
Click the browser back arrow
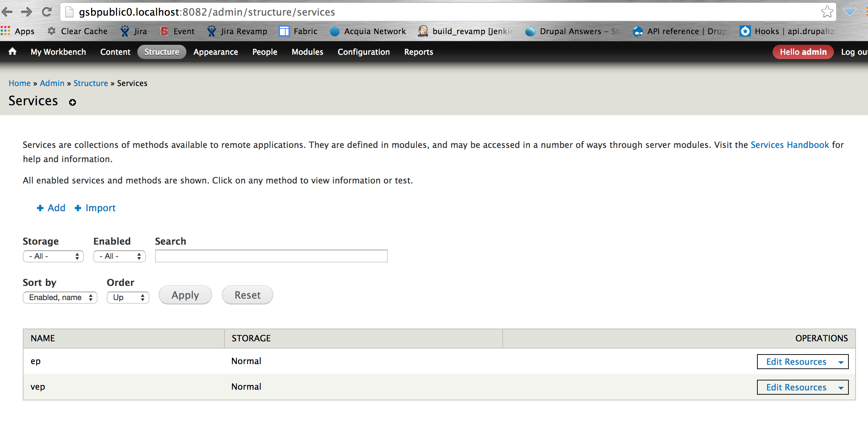[7, 12]
